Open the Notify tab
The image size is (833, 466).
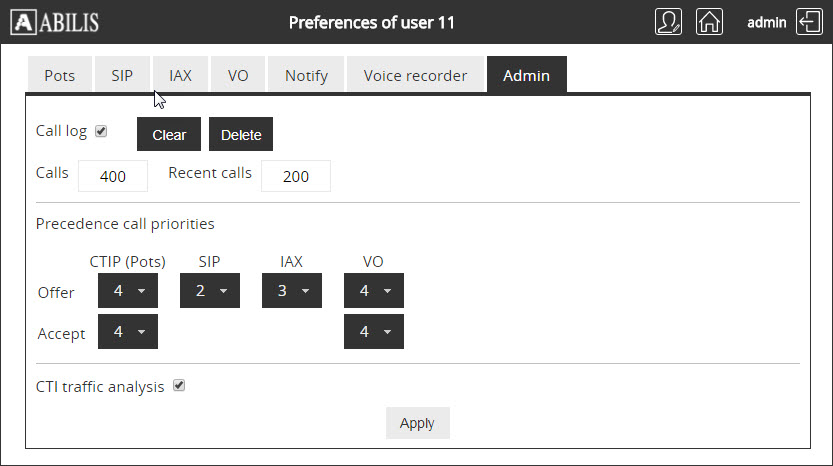click(306, 75)
